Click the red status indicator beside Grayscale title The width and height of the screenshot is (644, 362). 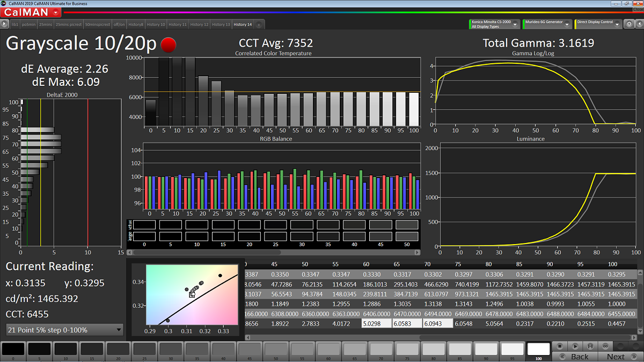(169, 44)
